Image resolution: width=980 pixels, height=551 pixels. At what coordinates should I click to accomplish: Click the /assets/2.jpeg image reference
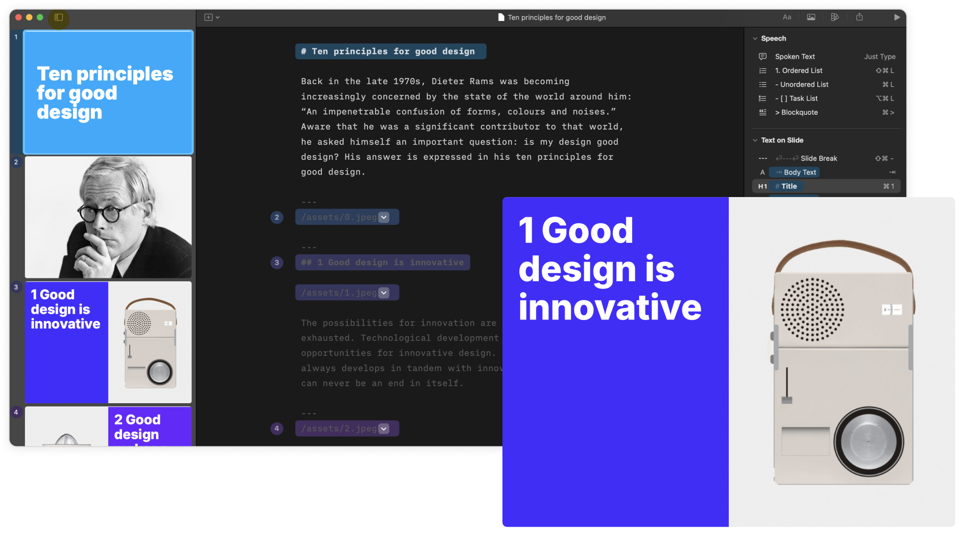[339, 429]
